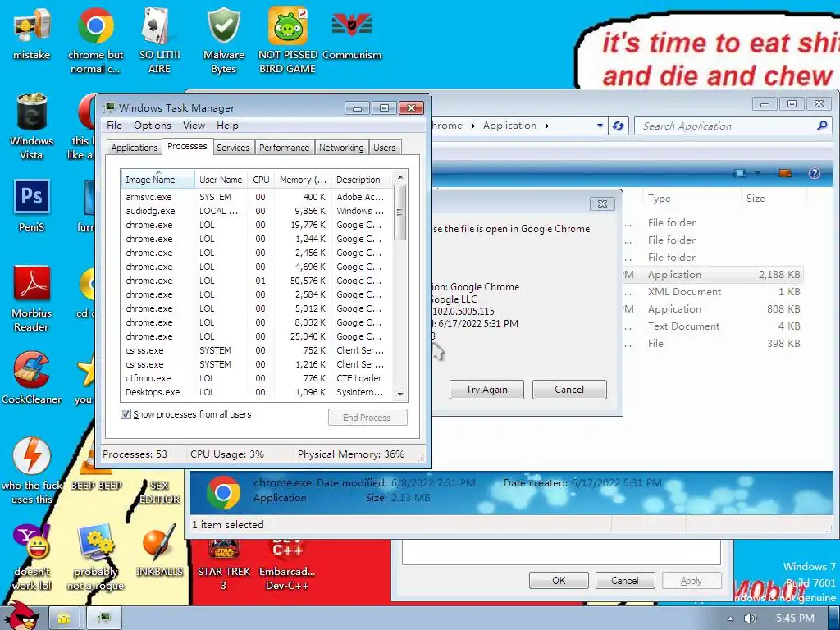Open Task Manager View menu
Screen dimensions: 840x630
(194, 126)
